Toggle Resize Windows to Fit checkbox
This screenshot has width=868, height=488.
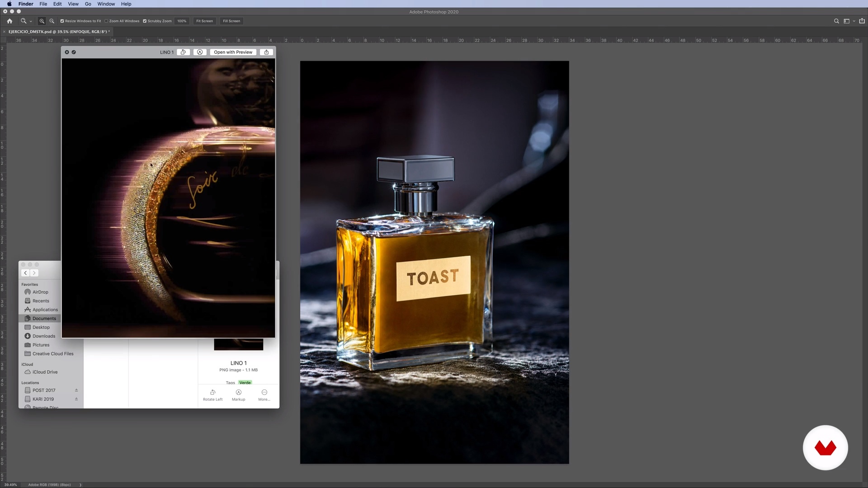tap(80, 21)
